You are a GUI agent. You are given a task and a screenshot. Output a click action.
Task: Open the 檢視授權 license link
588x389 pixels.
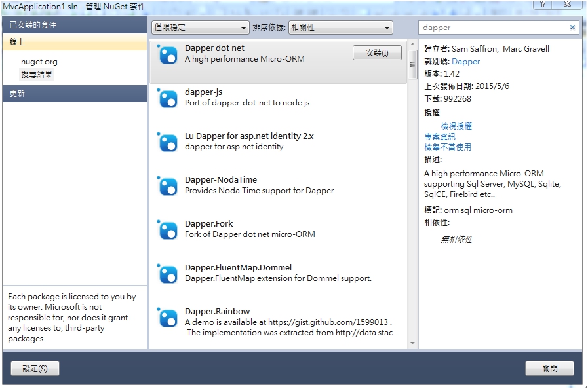(x=456, y=126)
